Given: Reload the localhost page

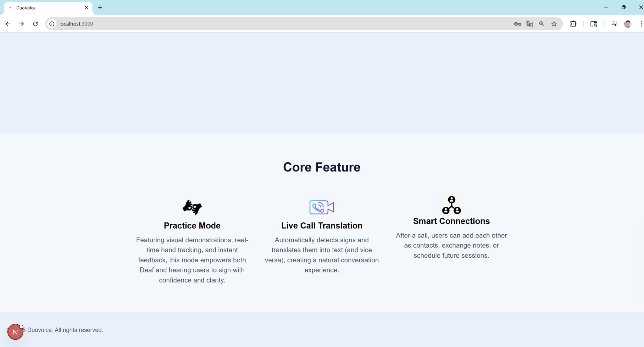Looking at the screenshot, I should (x=35, y=24).
